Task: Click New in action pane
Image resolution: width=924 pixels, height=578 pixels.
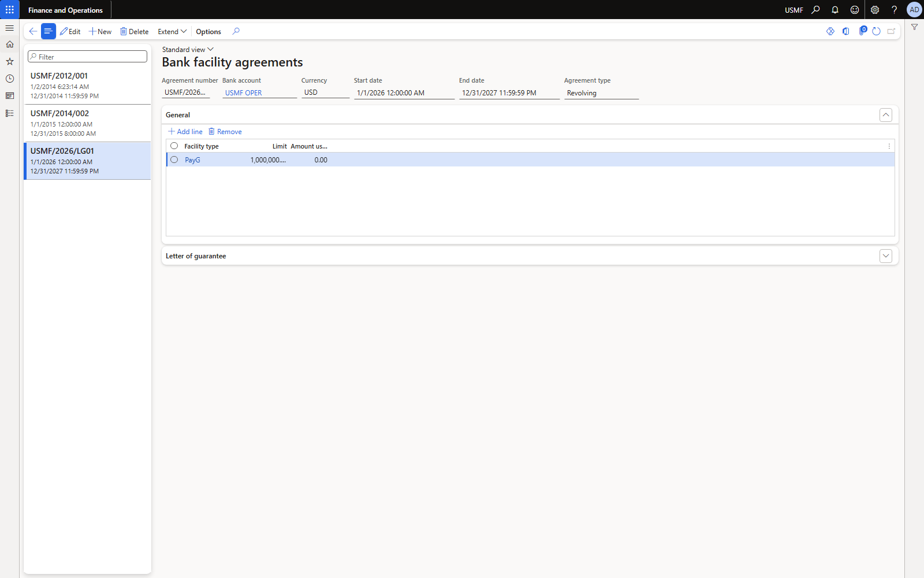Action: 100,32
